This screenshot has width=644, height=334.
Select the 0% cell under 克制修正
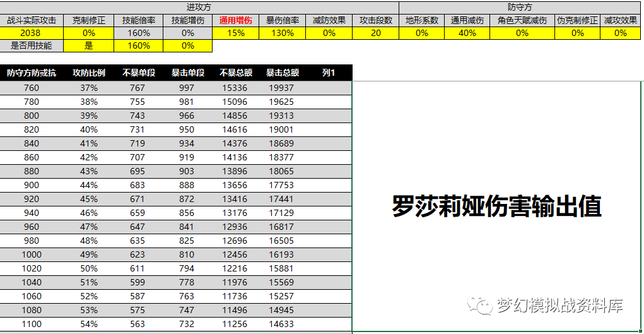89,33
